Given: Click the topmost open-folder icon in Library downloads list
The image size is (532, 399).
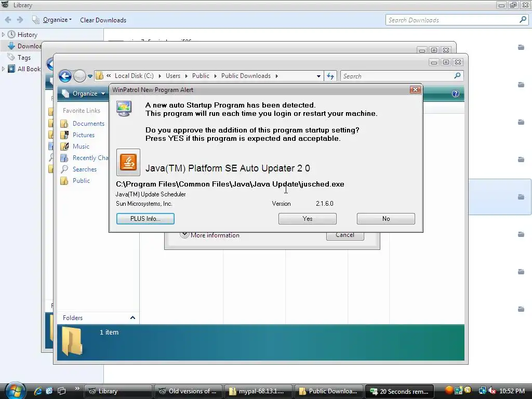Looking at the screenshot, I should pyautogui.click(x=521, y=47).
